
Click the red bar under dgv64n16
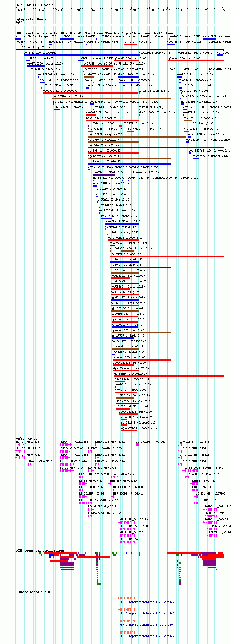click(169, 376)
